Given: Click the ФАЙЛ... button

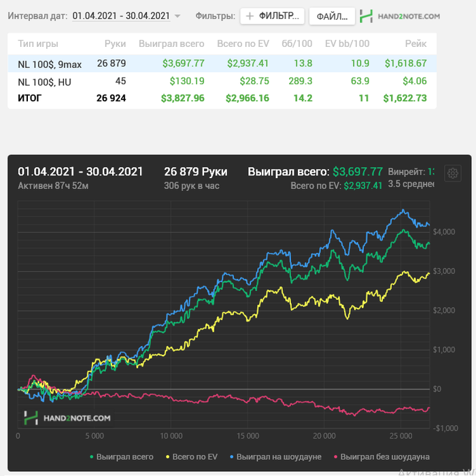Looking at the screenshot, I should 332,16.
